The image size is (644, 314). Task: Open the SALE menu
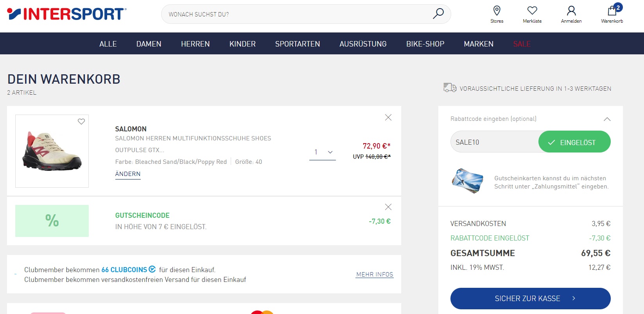(522, 44)
